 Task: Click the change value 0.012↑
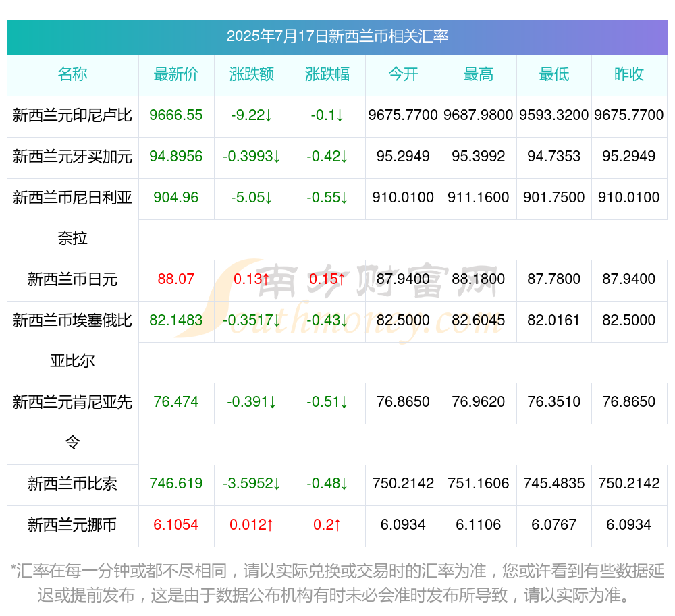pos(252,525)
